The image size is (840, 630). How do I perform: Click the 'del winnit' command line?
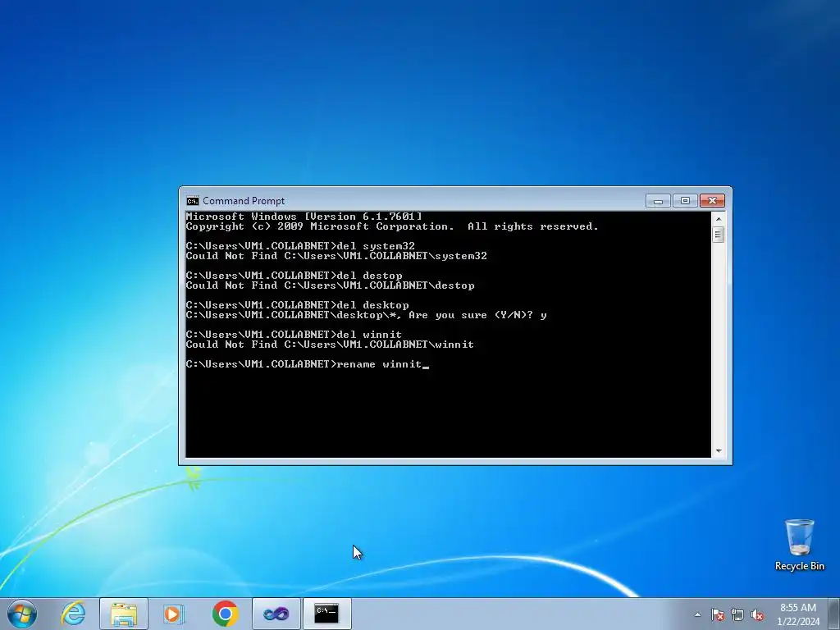294,335
